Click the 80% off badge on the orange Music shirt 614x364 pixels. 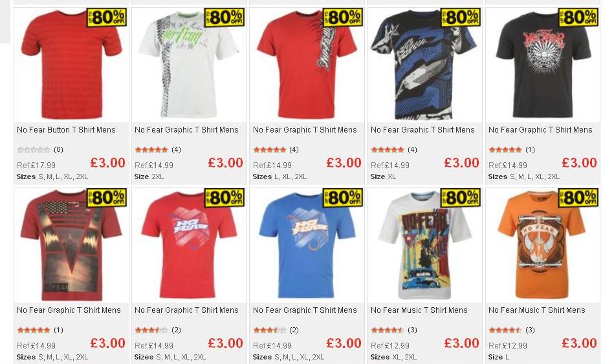[x=578, y=198]
